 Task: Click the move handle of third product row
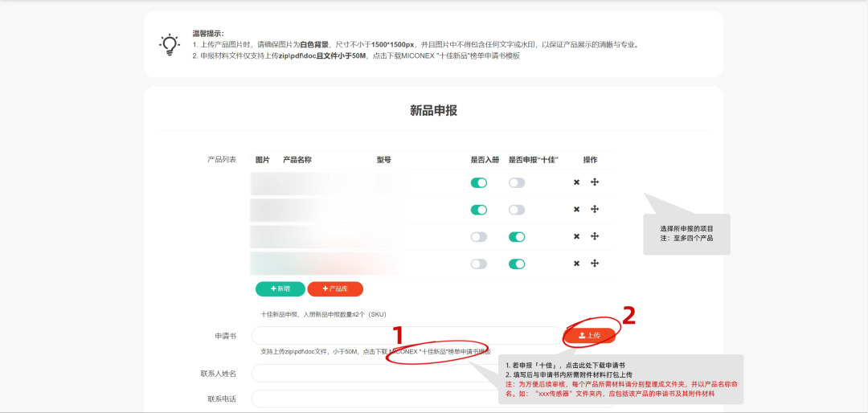pos(595,236)
